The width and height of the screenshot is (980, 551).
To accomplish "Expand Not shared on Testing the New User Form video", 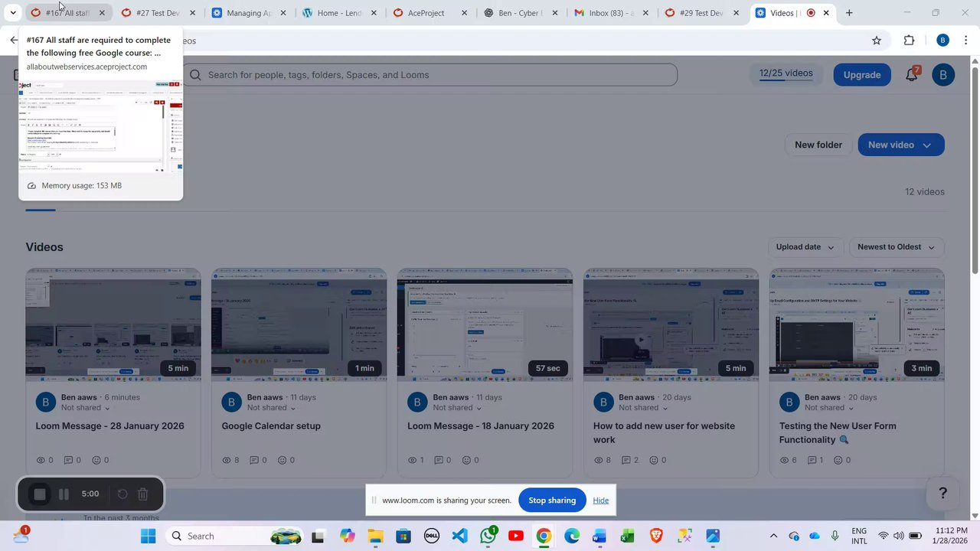I will pyautogui.click(x=851, y=409).
